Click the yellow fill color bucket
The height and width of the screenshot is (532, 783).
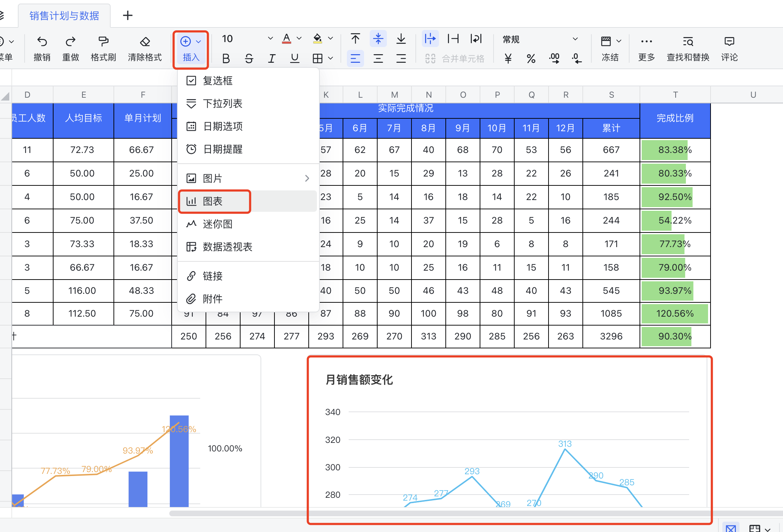(317, 39)
